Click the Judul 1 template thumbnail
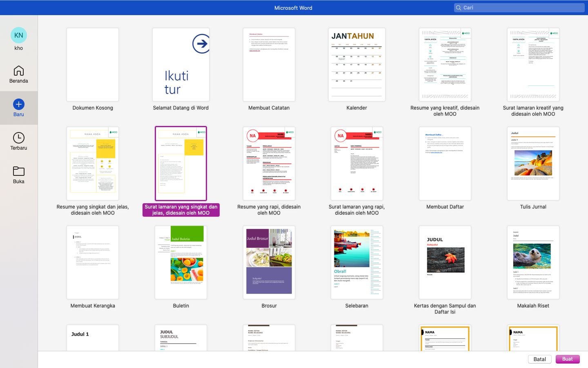Viewport: 588px width, 368px height. 93,338
